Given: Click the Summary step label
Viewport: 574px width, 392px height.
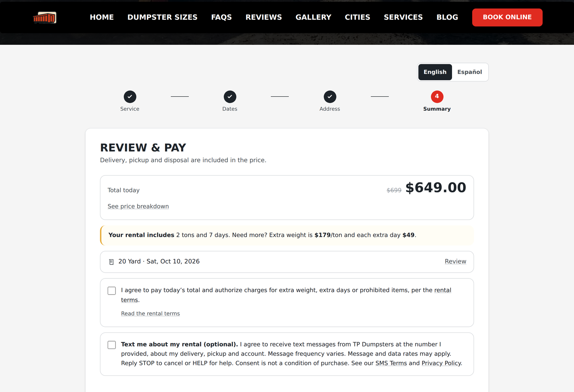Looking at the screenshot, I should tap(437, 109).
